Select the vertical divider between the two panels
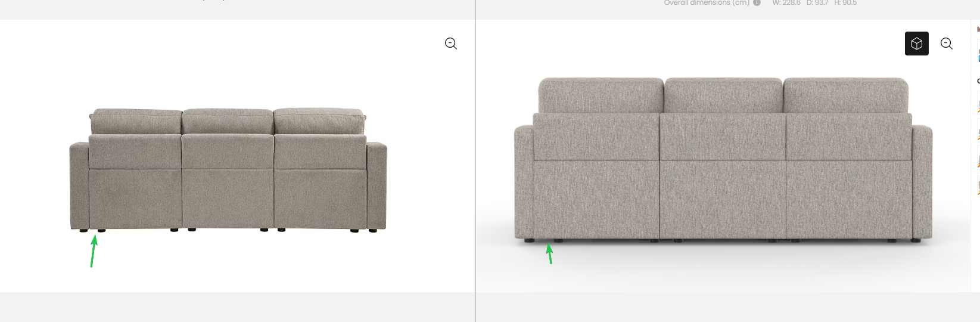Image resolution: width=980 pixels, height=322 pixels. 475,161
